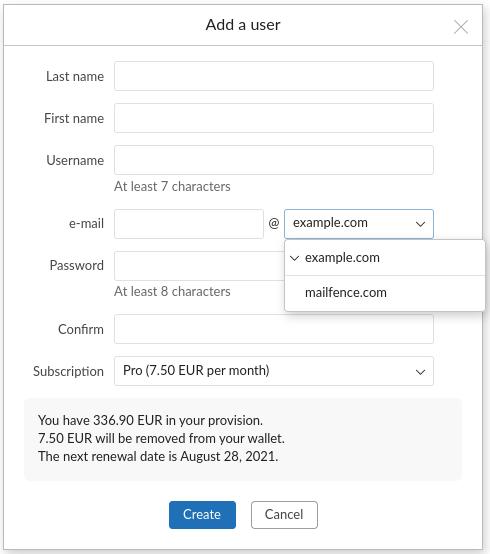Image resolution: width=490 pixels, height=554 pixels.
Task: Click the e-mail label text
Action: (x=86, y=224)
